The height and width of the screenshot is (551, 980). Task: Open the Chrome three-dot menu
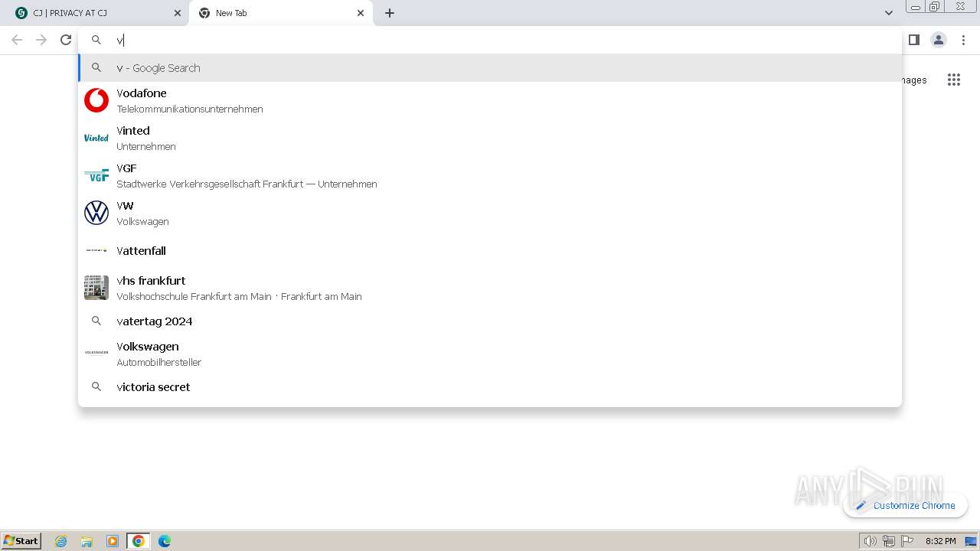963,40
